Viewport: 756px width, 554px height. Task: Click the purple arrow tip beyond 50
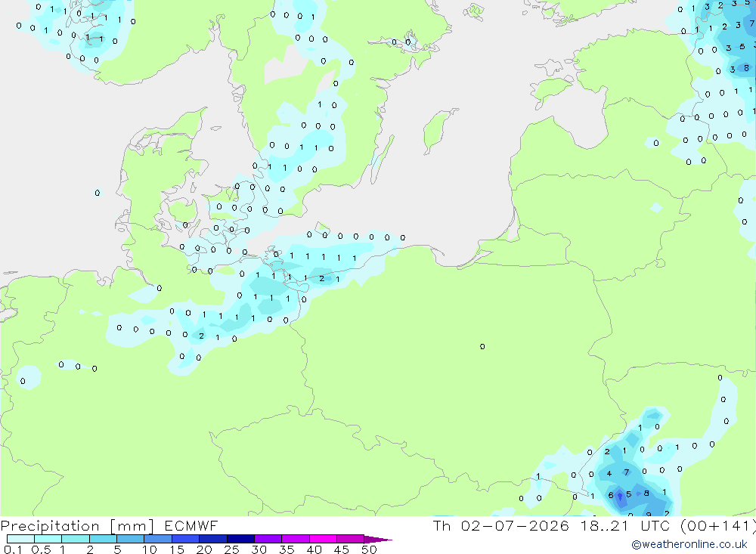point(378,540)
